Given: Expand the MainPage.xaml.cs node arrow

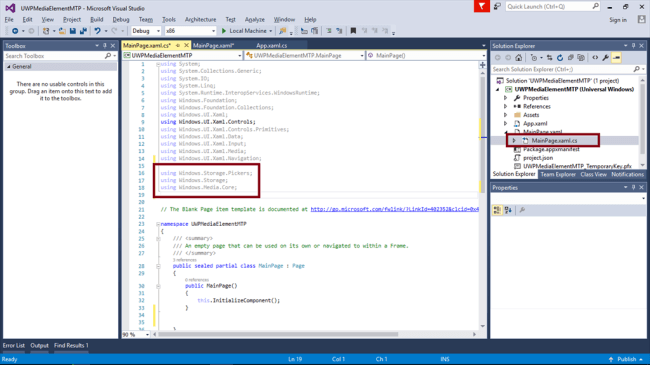Looking at the screenshot, I should coord(514,141).
